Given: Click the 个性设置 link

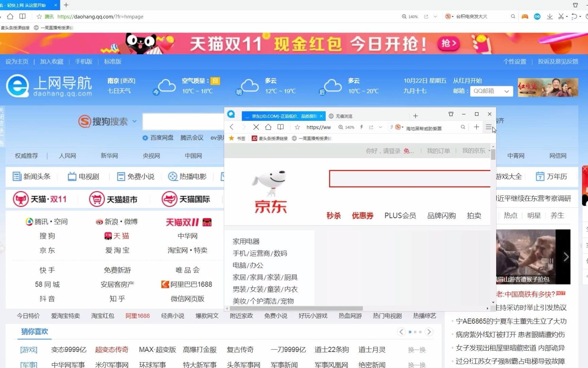Looking at the screenshot, I should coord(515,62).
